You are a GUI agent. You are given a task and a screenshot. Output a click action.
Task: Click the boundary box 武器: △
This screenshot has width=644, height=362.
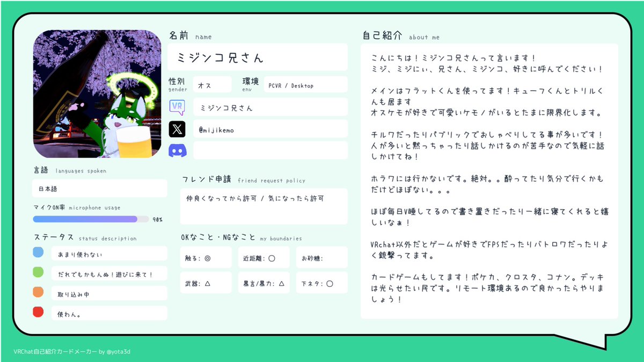[x=206, y=283]
